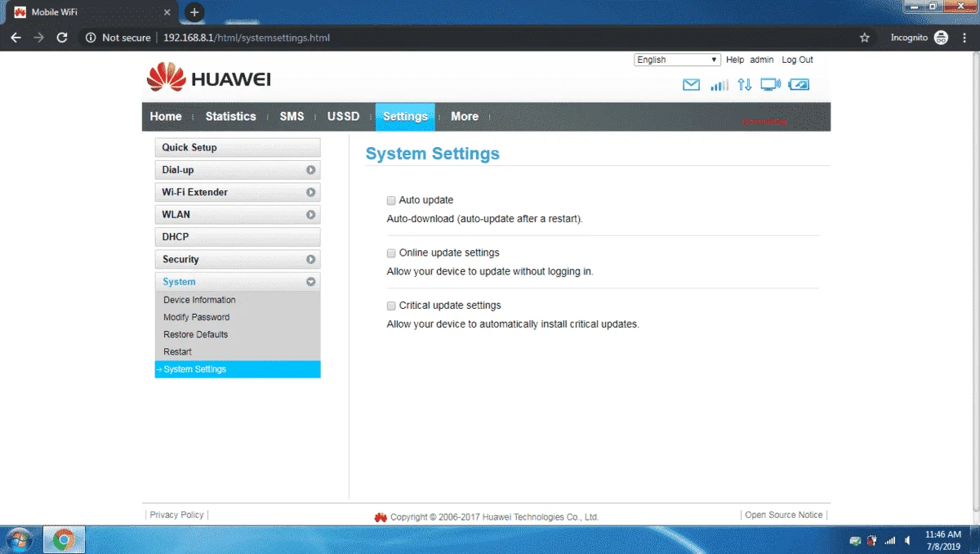Open the Windows Start menu

[x=19, y=540]
